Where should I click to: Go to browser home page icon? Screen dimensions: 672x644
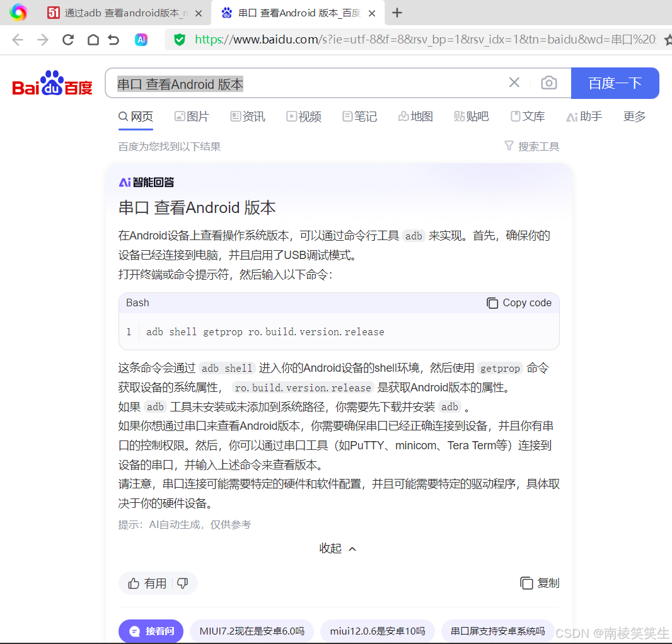tap(93, 40)
